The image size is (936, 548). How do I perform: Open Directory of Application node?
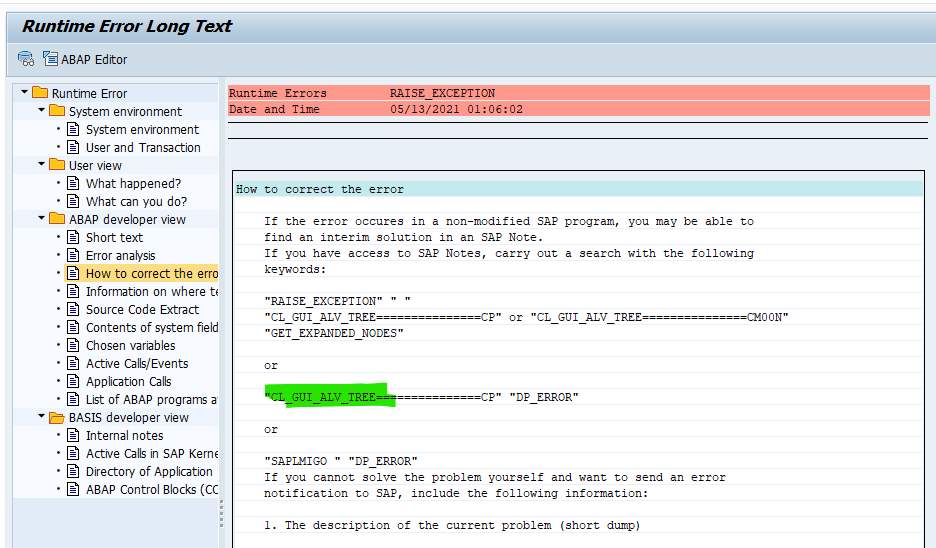[149, 472]
